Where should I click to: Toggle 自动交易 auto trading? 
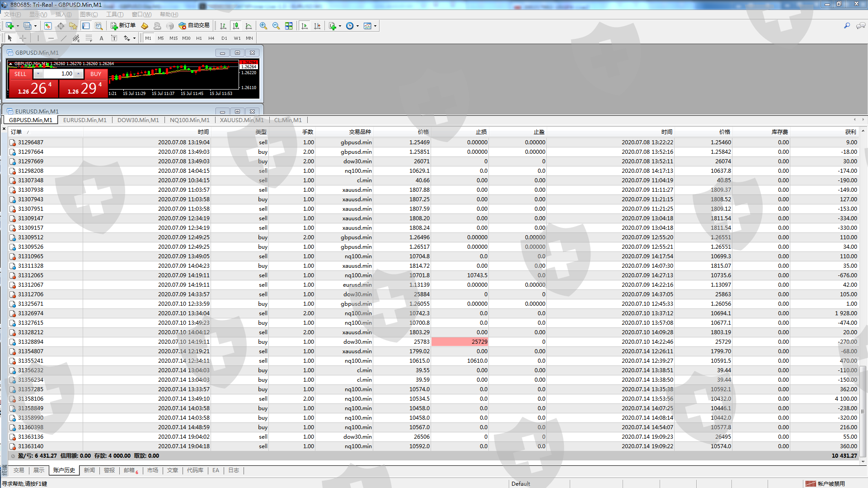194,26
